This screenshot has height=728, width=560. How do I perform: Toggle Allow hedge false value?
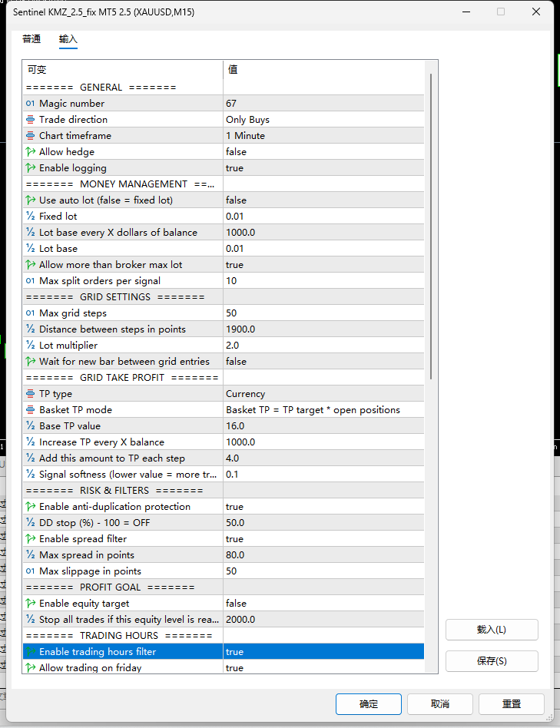323,152
